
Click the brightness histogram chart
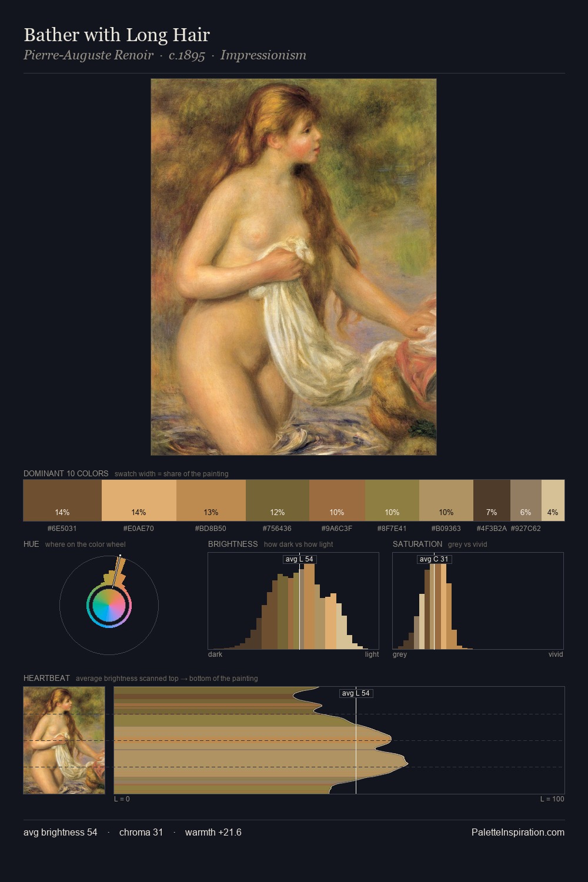click(293, 601)
